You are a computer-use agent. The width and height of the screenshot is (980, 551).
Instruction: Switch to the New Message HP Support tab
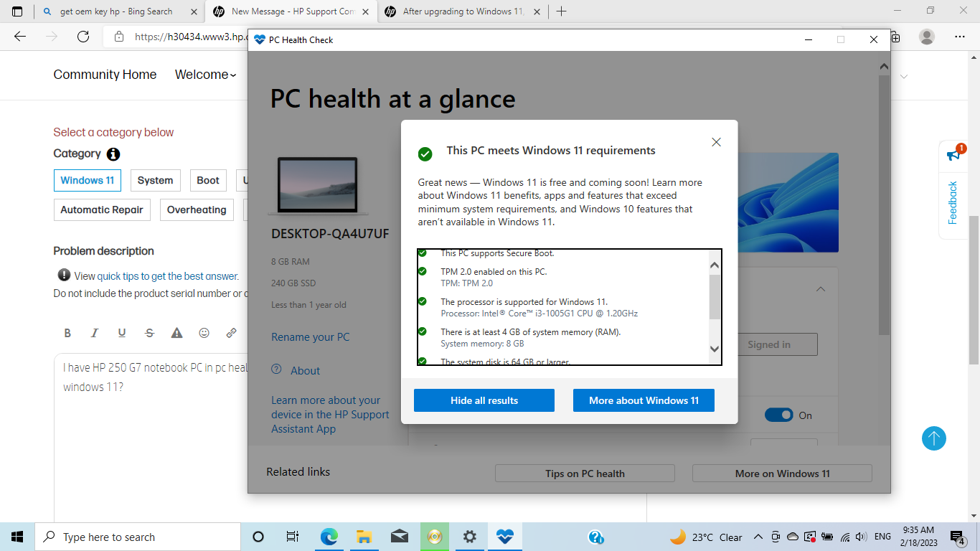[x=292, y=11]
